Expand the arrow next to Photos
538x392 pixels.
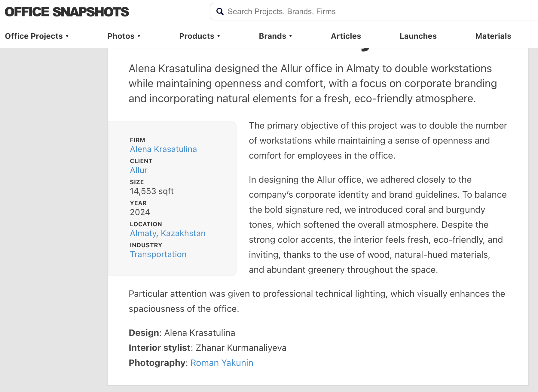[x=139, y=36]
